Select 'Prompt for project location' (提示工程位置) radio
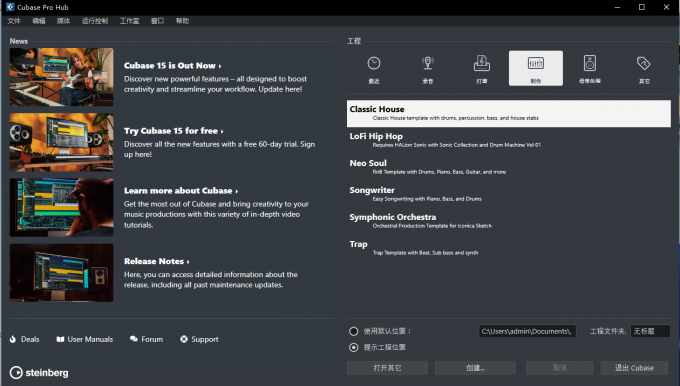This screenshot has width=680, height=386. 354,347
